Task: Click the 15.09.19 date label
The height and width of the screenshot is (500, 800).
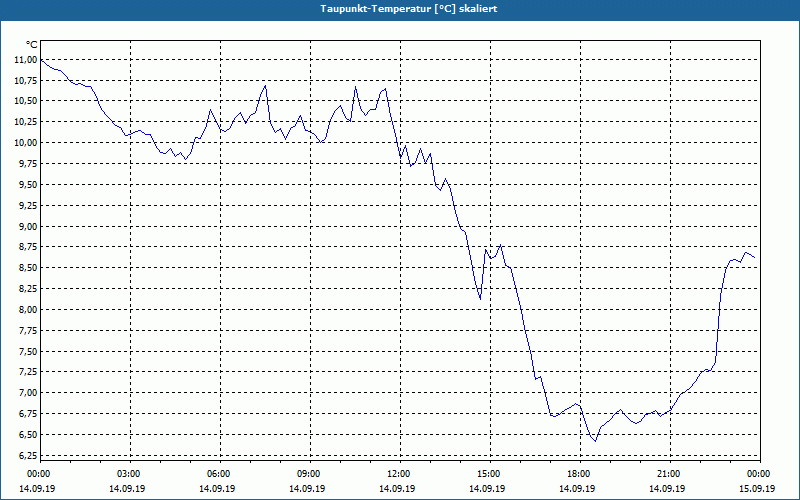Action: pos(757,489)
